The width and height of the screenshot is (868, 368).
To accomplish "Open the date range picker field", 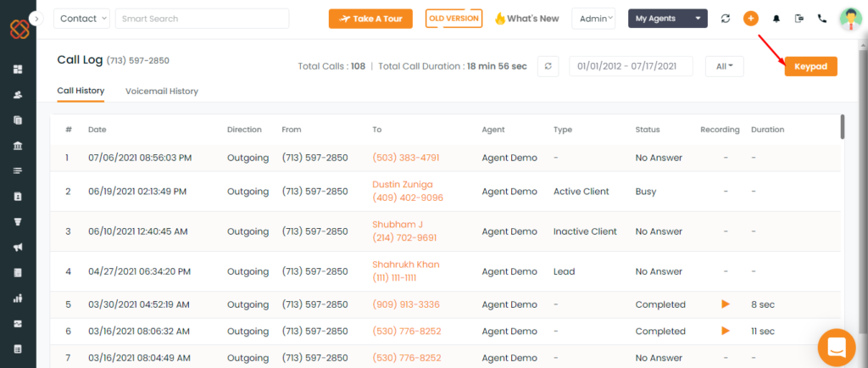I will coord(631,66).
